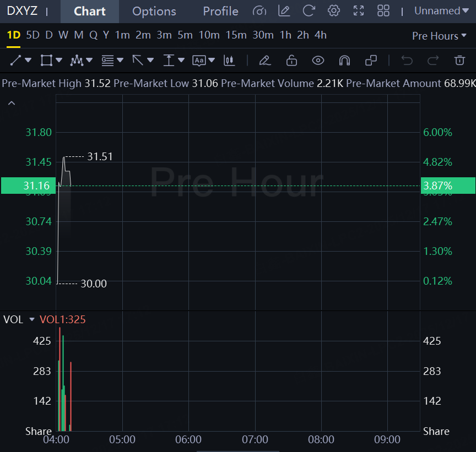This screenshot has height=452, width=476.
Task: Toggle drawings visibility with eye icon
Action: coord(318,60)
